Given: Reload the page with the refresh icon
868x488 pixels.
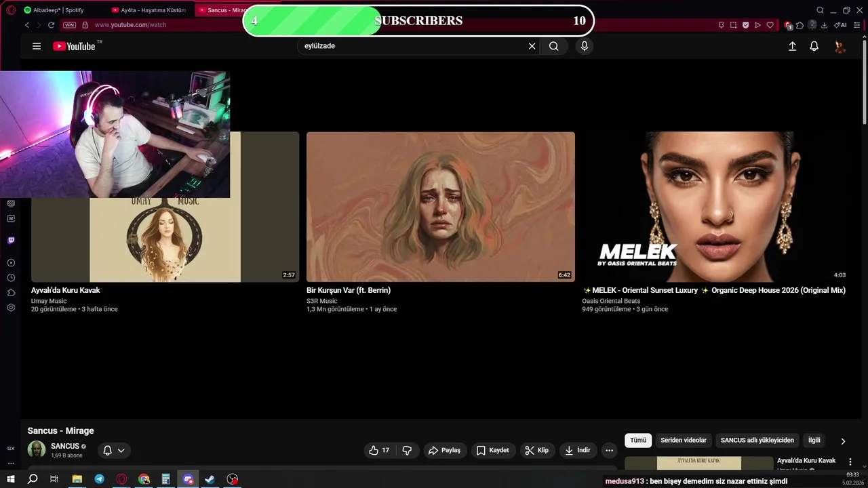Looking at the screenshot, I should pyautogui.click(x=51, y=25).
